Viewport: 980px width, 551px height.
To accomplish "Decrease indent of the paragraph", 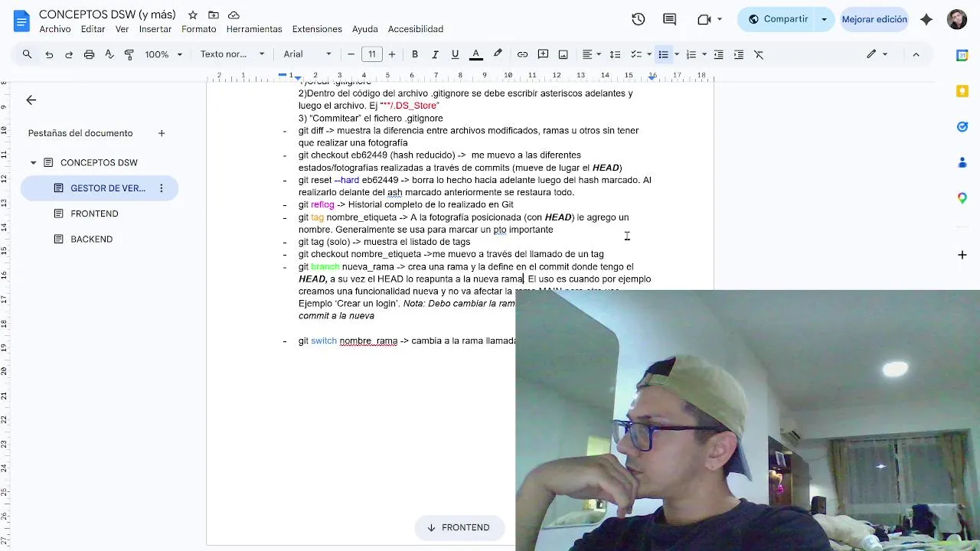I will [719, 54].
